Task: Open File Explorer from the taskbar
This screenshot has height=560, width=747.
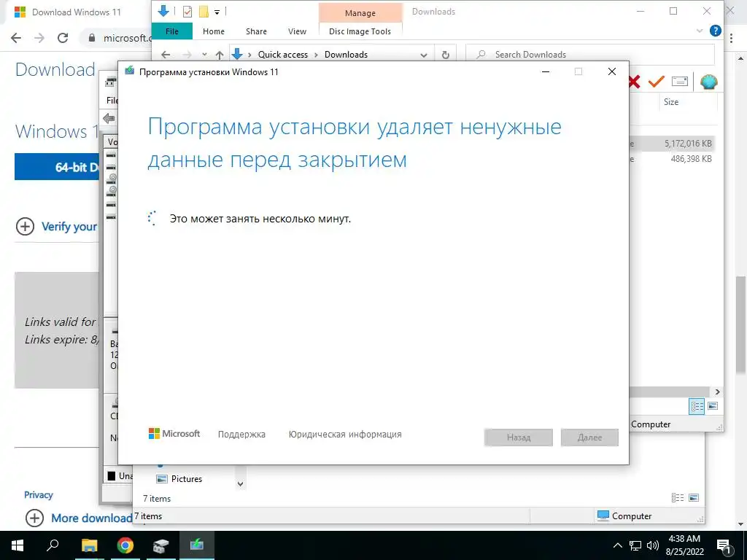Action: pyautogui.click(x=89, y=545)
